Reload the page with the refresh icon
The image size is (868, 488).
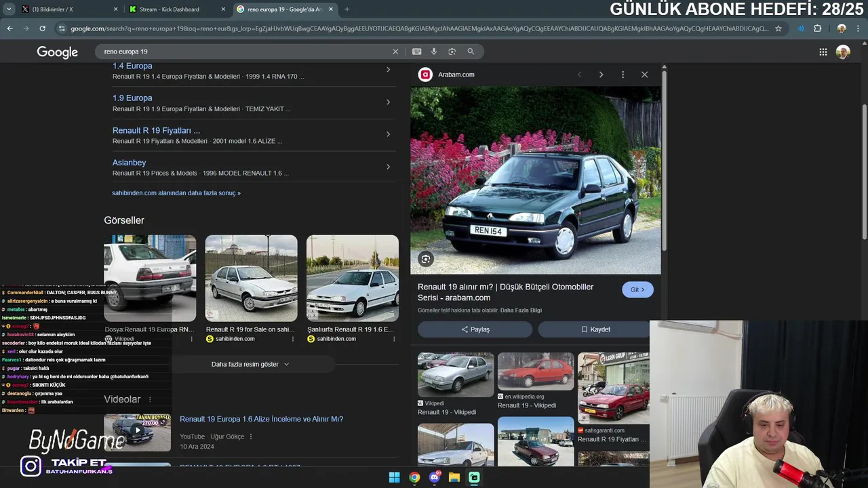coord(42,28)
